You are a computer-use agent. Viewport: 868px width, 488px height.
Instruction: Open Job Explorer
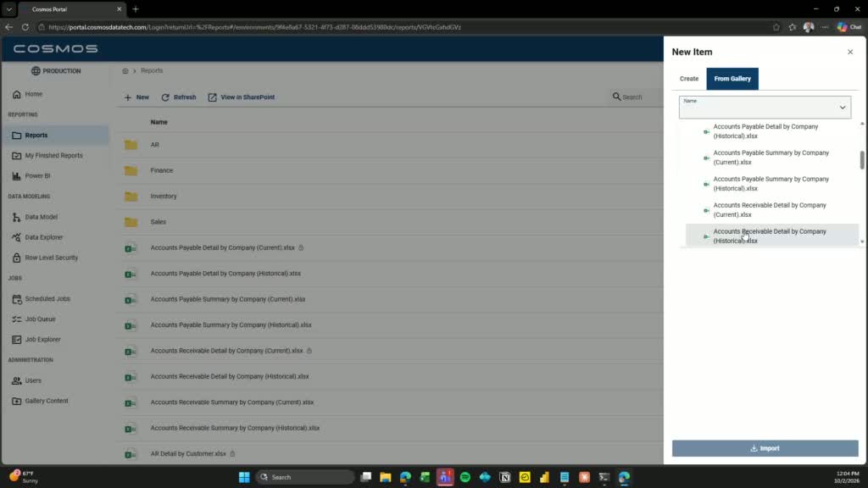pos(42,340)
